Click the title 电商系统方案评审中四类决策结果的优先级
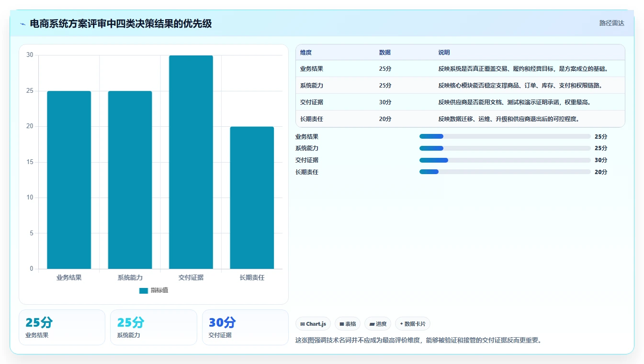The width and height of the screenshot is (644, 364). pyautogui.click(x=121, y=23)
